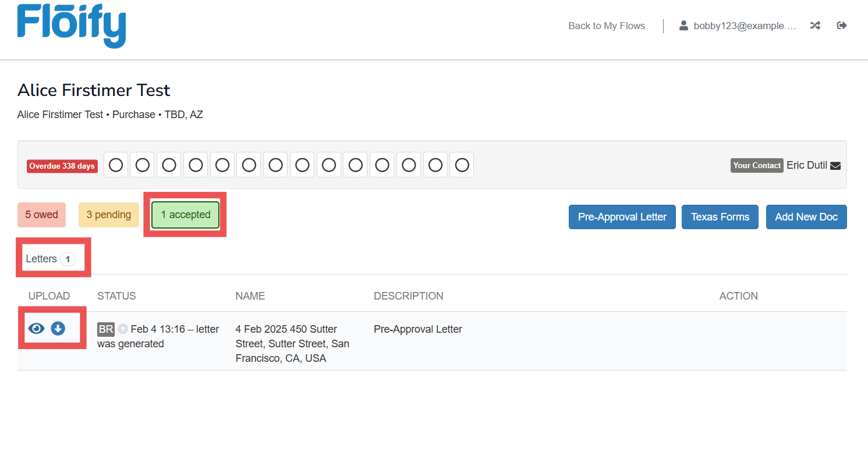
Task: View the pre-approval letter via eye icon
Action: click(36, 329)
